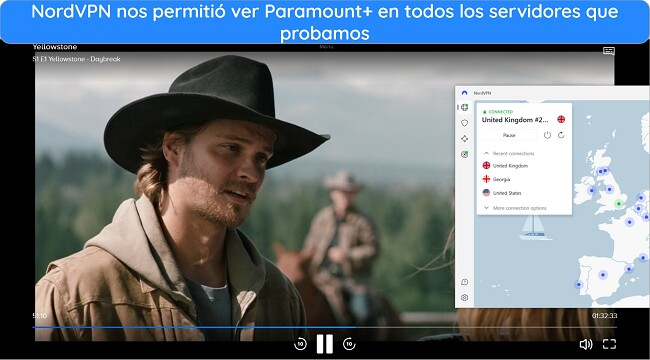Click the 01:32:33 total duration label
The image size is (650, 360).
(604, 316)
